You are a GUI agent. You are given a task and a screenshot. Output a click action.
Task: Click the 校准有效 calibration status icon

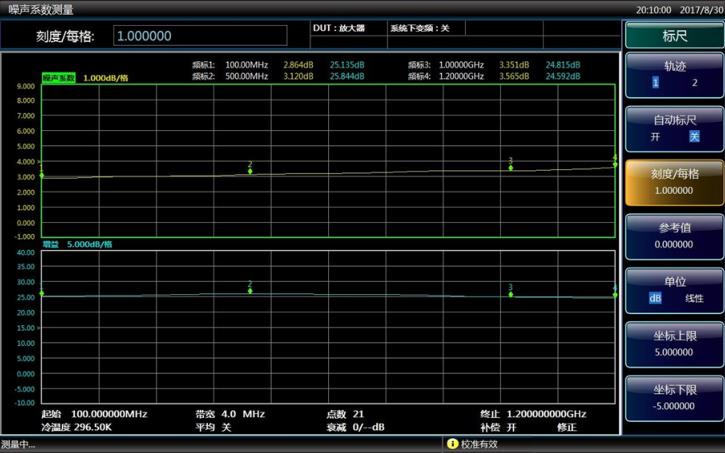click(x=452, y=444)
